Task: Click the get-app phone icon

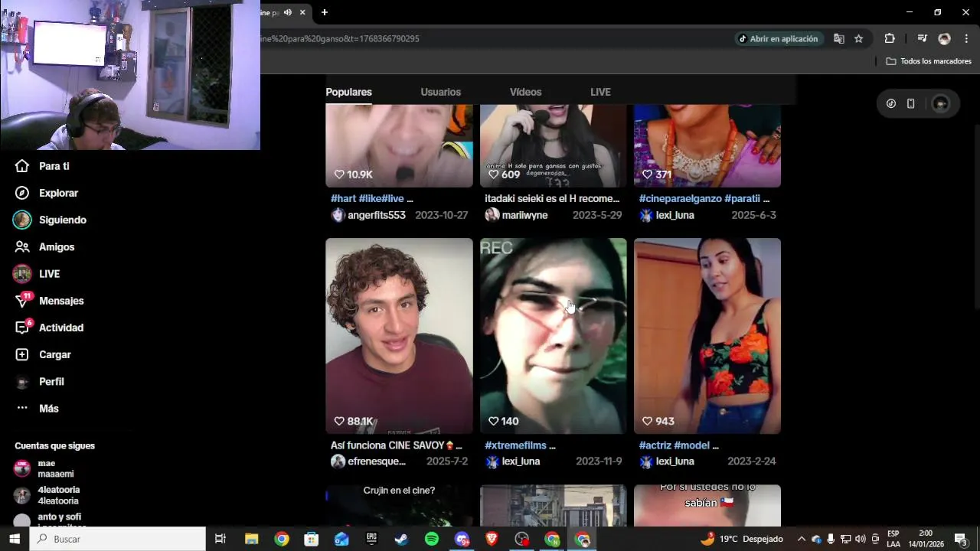Action: (x=910, y=103)
